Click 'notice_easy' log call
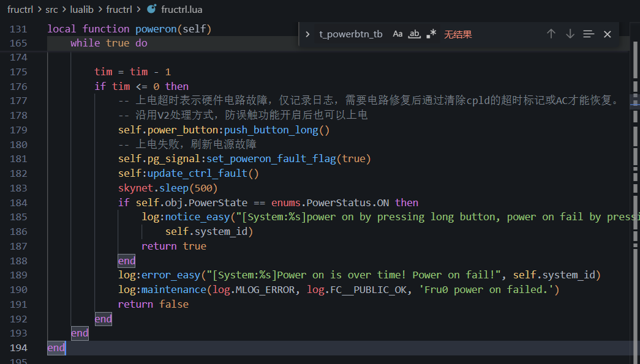Viewport: 640px width, 364px height. point(197,217)
